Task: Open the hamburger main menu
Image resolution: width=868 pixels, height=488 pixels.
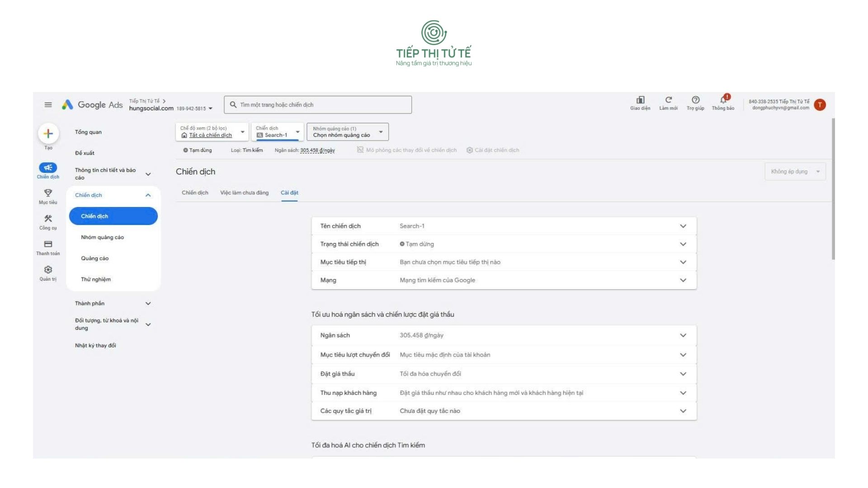Action: point(48,105)
